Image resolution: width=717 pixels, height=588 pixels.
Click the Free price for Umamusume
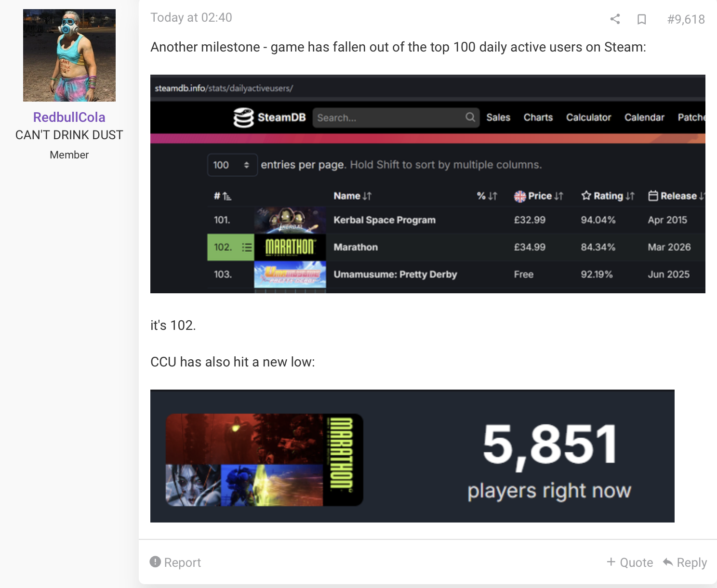(524, 274)
